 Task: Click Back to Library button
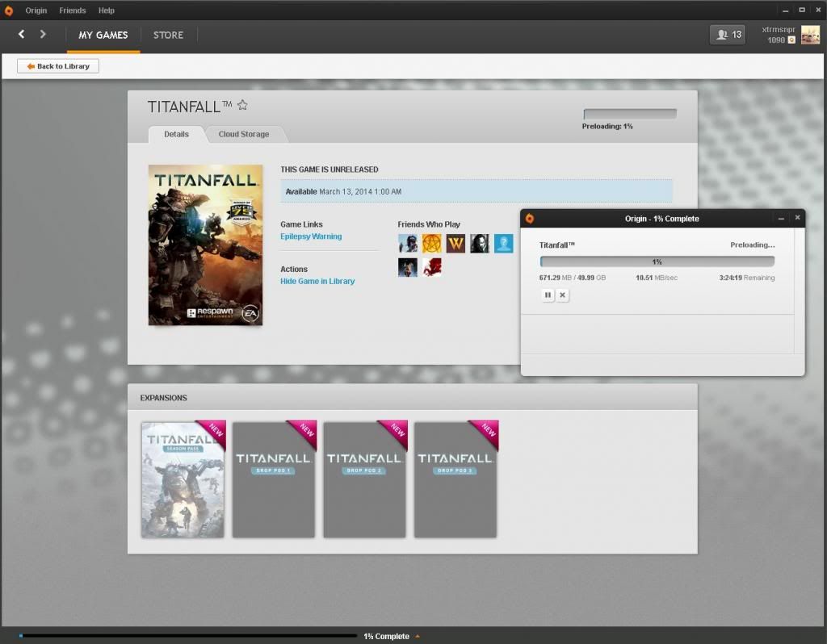point(58,66)
